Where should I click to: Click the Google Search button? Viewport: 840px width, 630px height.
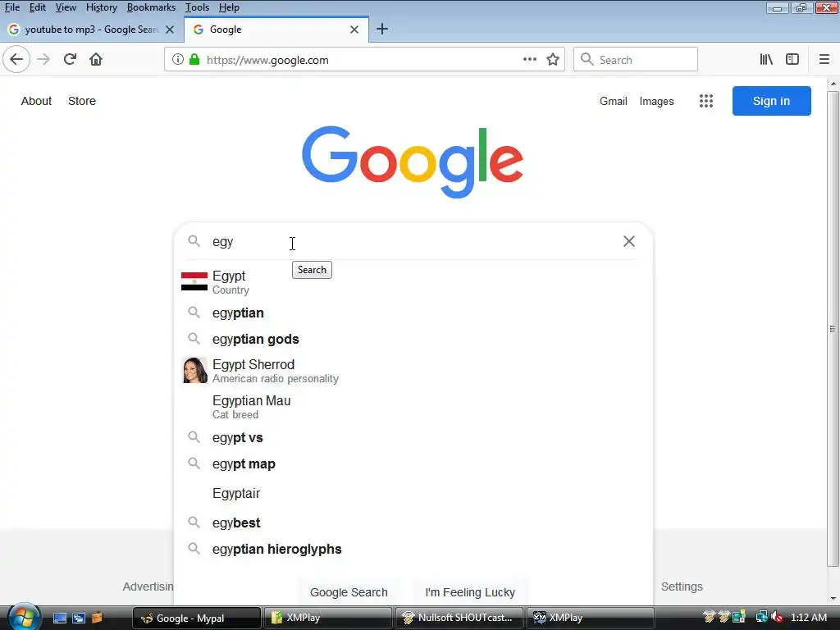tap(349, 592)
